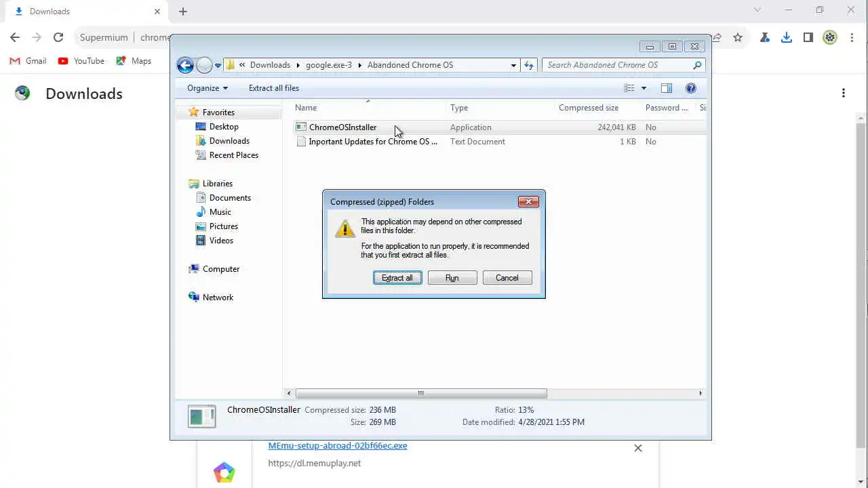
Task: Remove MEmu download entry with X
Action: (638, 448)
